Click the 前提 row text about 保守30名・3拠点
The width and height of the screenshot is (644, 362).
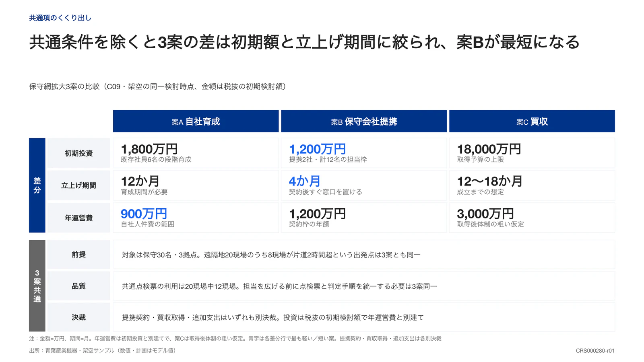click(271, 255)
